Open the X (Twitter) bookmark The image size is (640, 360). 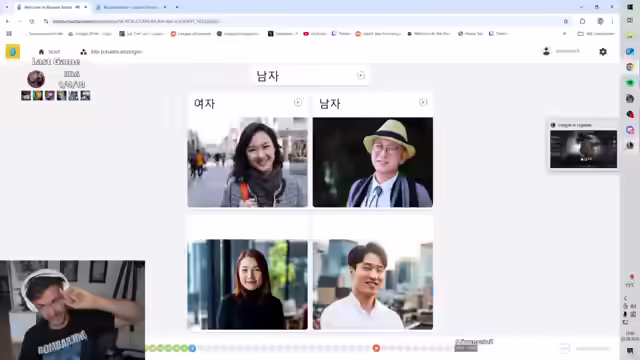tap(282, 34)
